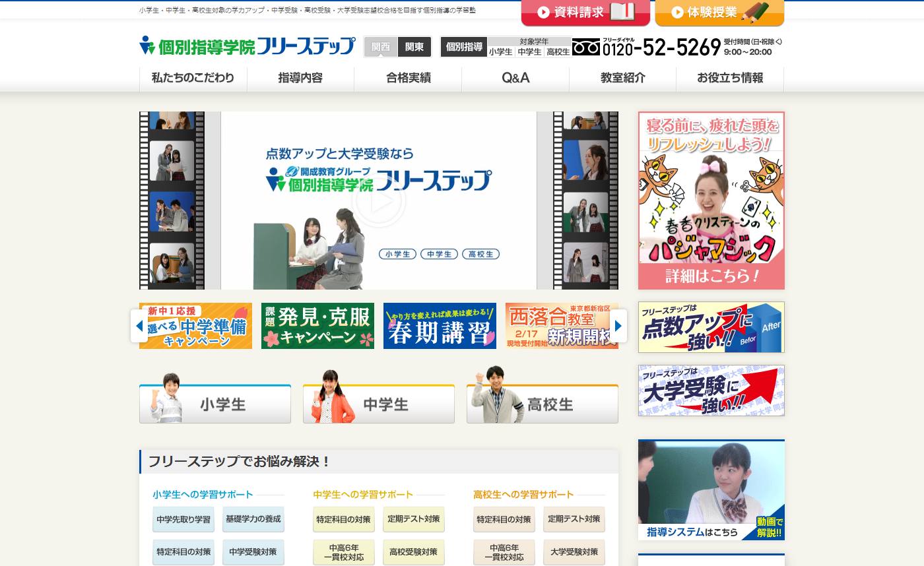Click 中学受験対策 button
924x566 pixels.
coord(253,552)
